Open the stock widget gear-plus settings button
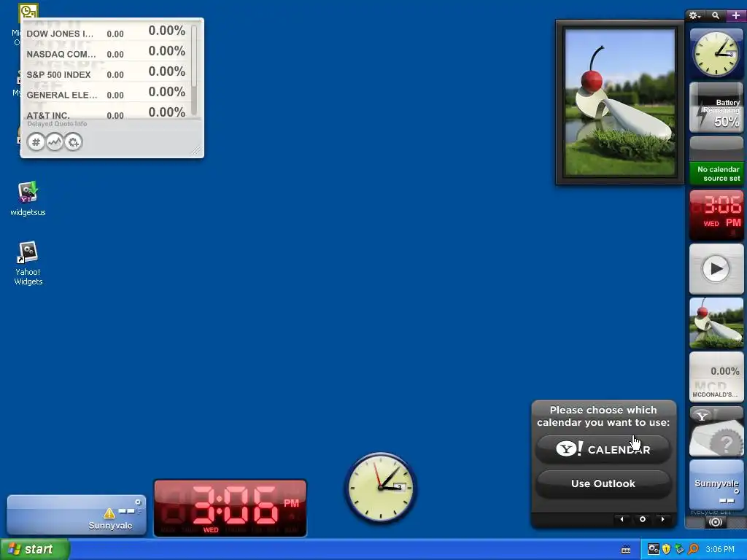This screenshot has width=747, height=560. [x=73, y=142]
